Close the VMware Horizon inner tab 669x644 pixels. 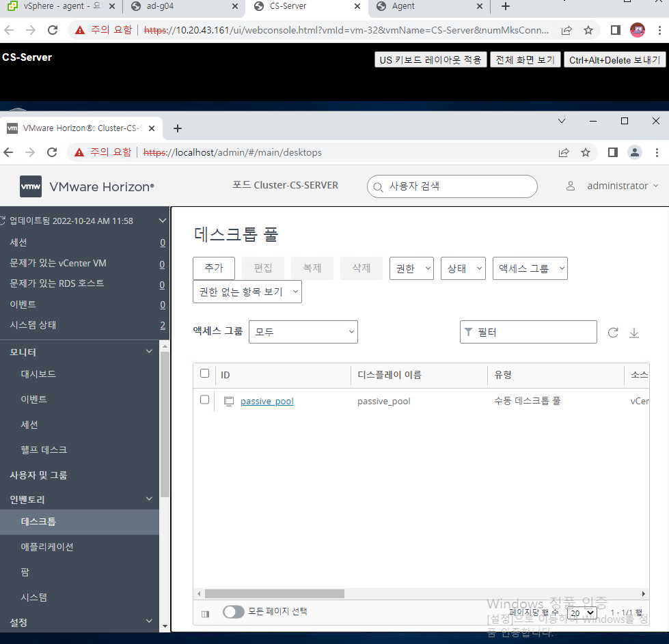152,128
